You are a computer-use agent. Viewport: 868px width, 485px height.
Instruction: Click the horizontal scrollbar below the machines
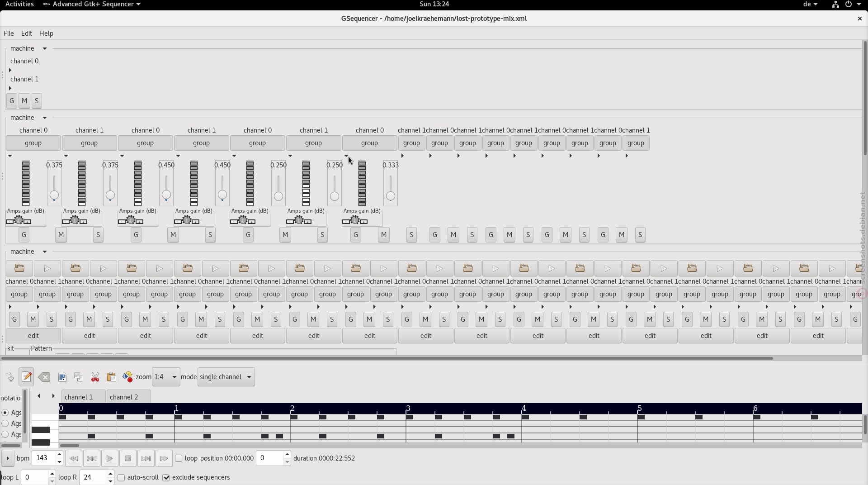pyautogui.click(x=388, y=358)
